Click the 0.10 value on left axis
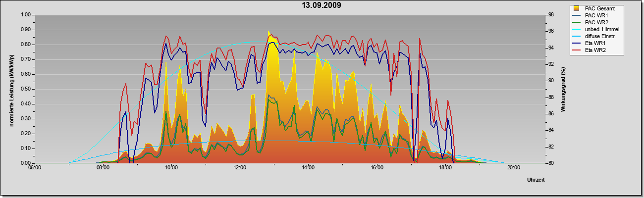Viewport: 644px width, 198px height. click(x=25, y=148)
